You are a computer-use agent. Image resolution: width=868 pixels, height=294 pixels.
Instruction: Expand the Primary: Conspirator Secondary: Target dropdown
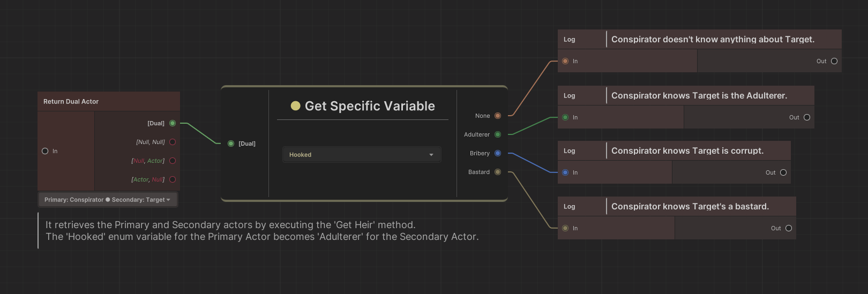point(107,200)
